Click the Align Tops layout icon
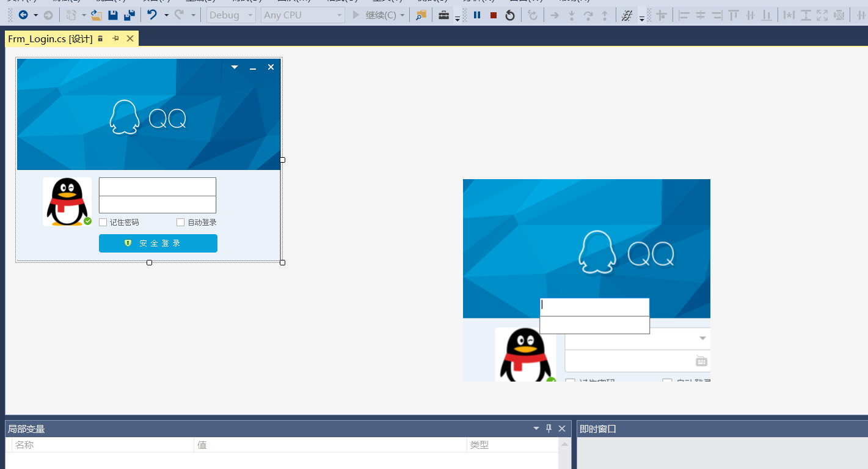The height and width of the screenshot is (469, 868). 734,15
